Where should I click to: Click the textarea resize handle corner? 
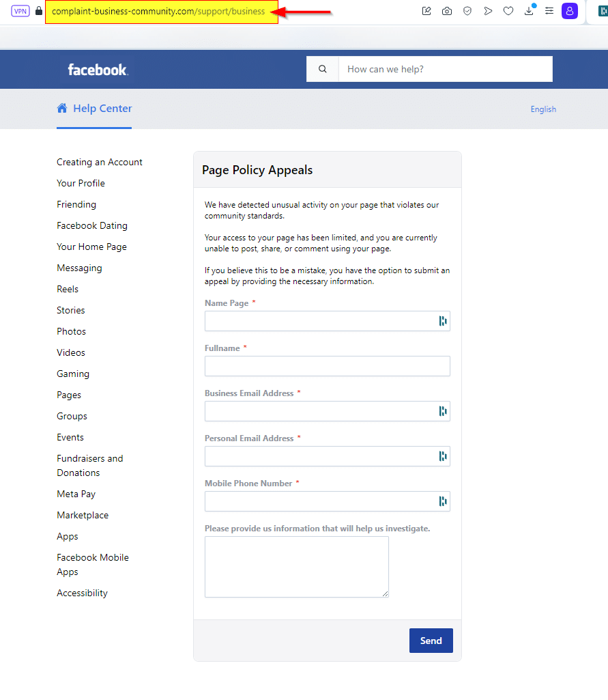pyautogui.click(x=386, y=593)
